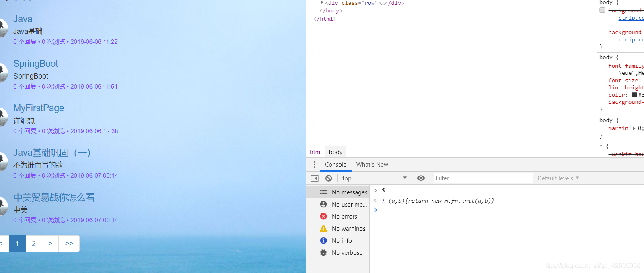Clear the console with the ban icon

(x=329, y=178)
